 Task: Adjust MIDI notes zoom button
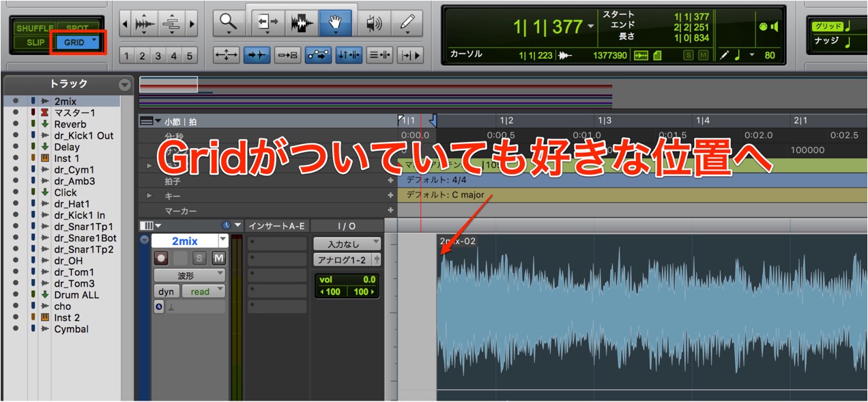click(171, 25)
